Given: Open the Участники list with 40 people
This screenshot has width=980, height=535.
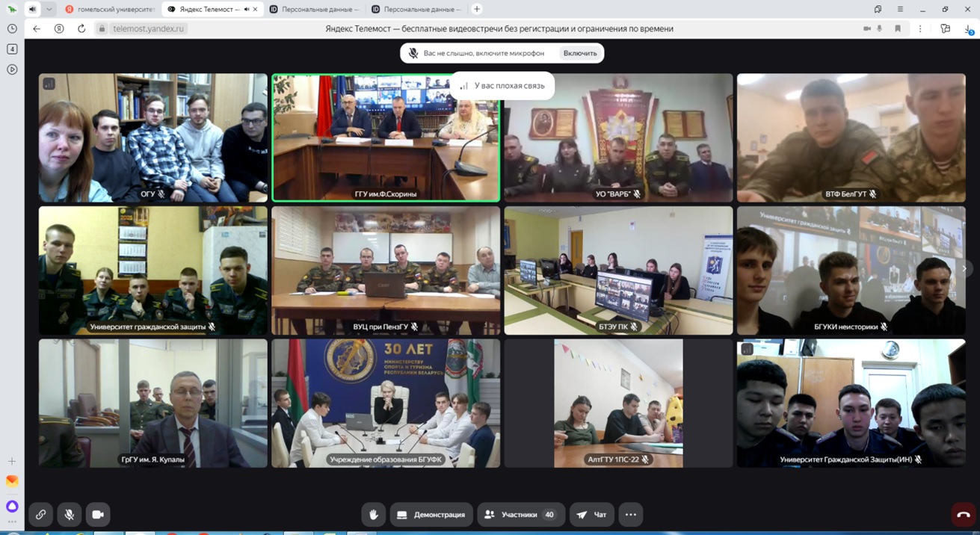Looking at the screenshot, I should tap(520, 514).
